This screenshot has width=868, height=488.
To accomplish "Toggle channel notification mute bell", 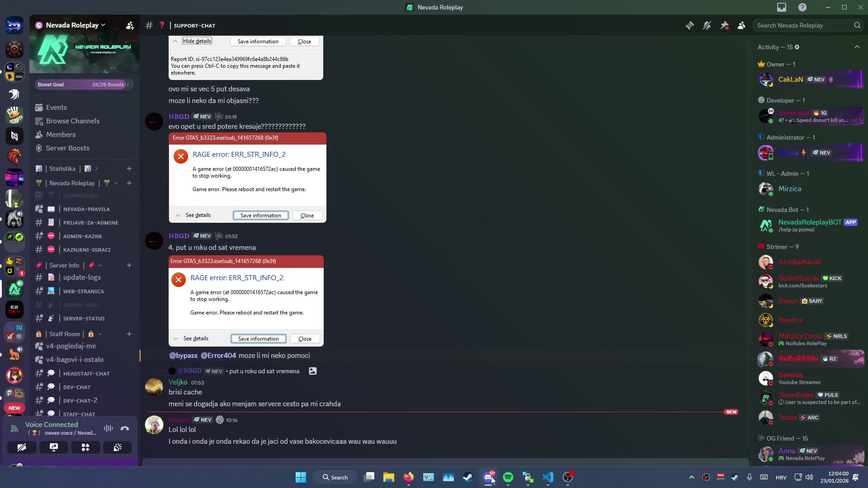I will pos(707,26).
